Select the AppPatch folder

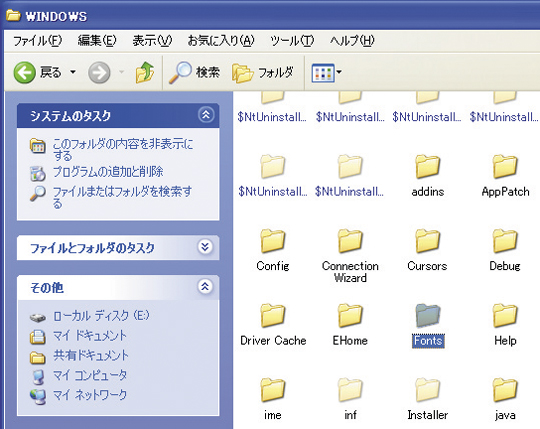[505, 176]
